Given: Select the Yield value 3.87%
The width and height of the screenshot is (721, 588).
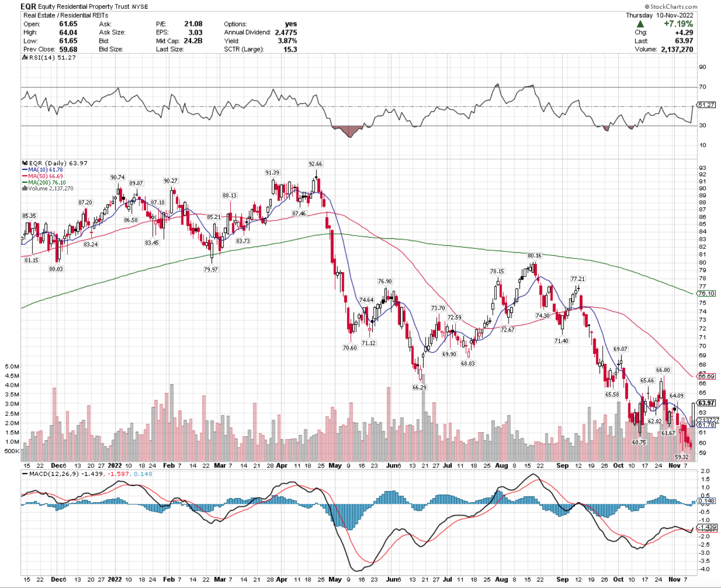Looking at the screenshot, I should click(x=287, y=41).
